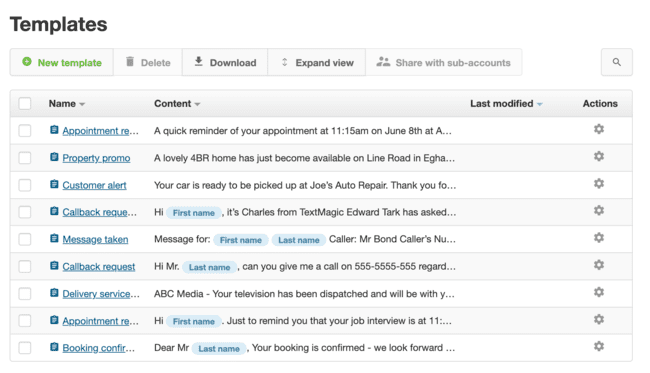Check the Delivery service row checkbox

[25, 294]
